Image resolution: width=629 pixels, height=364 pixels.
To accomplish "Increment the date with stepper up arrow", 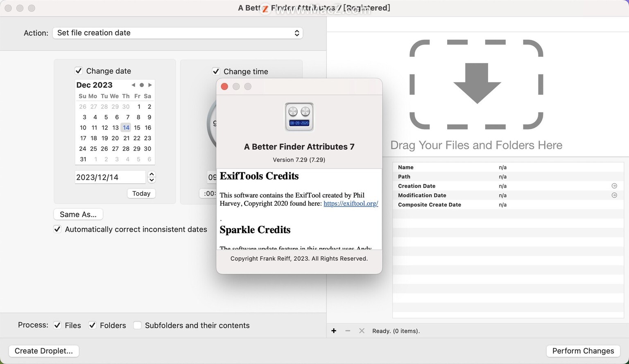I will [x=152, y=174].
